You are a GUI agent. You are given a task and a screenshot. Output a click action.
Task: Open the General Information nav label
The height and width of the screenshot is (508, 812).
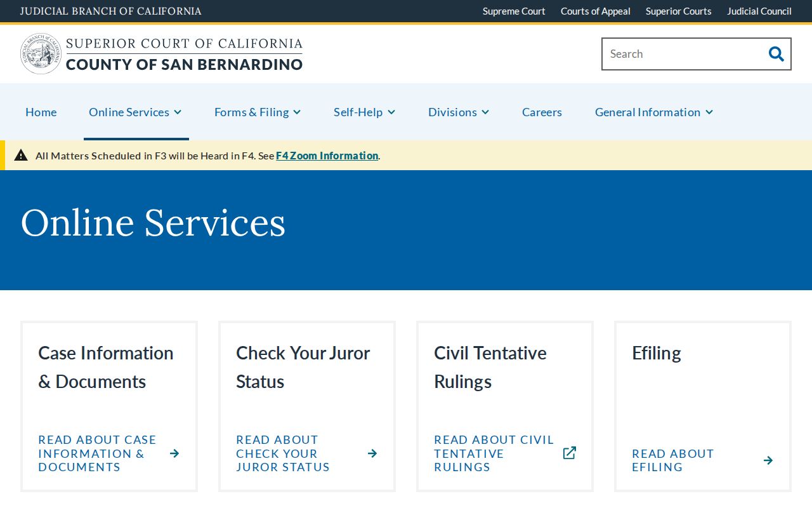coord(648,112)
